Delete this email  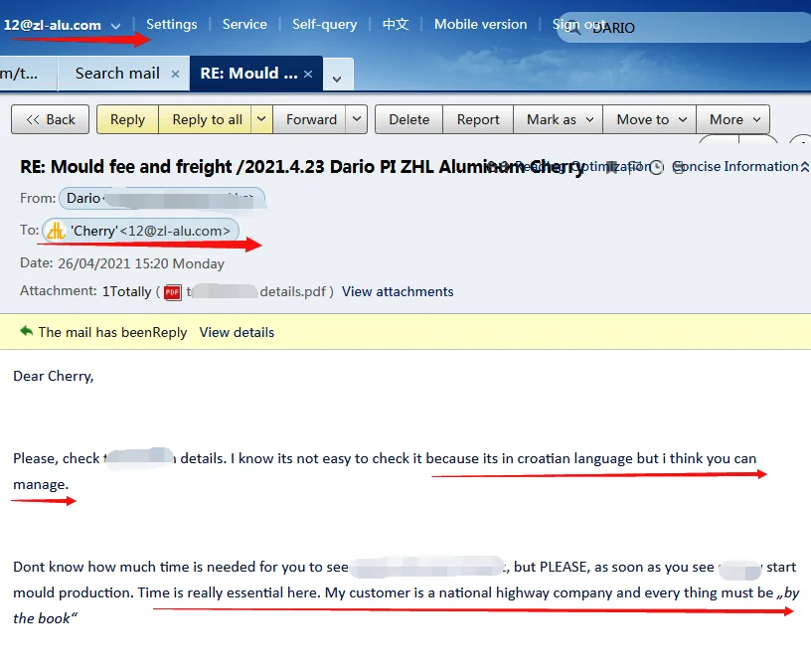[x=409, y=119]
